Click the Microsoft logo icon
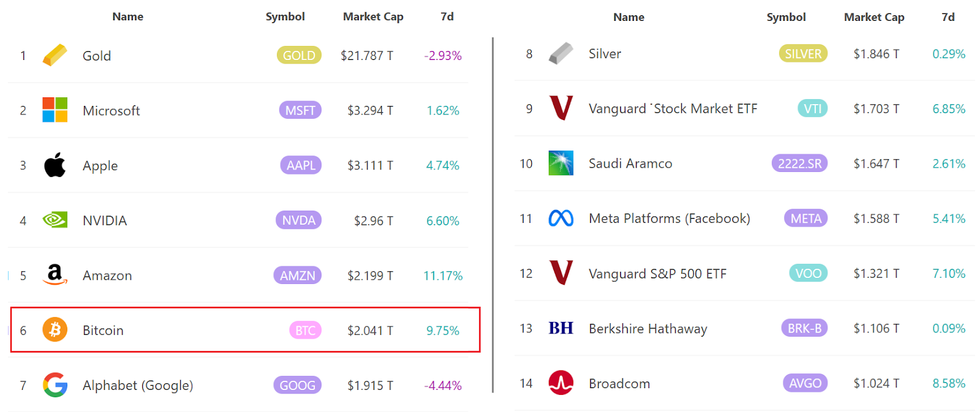980x412 pixels. (x=55, y=110)
